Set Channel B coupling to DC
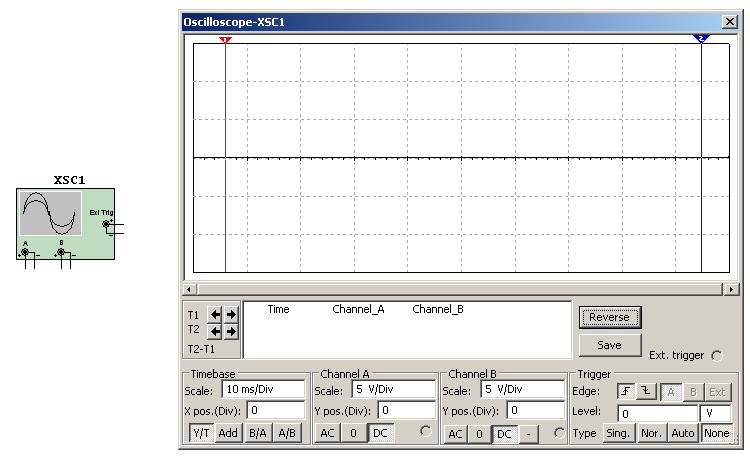The width and height of the screenshot is (750, 457). pos(504,434)
